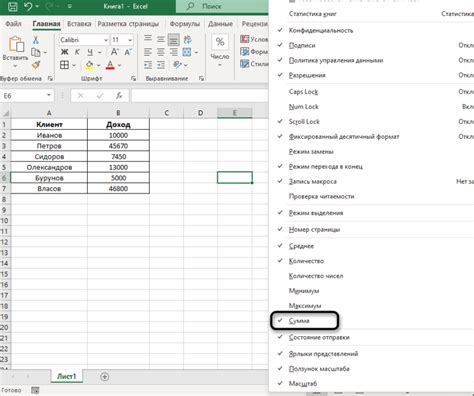Decrease indent icon
The height and width of the screenshot is (396, 474).
pos(148,65)
